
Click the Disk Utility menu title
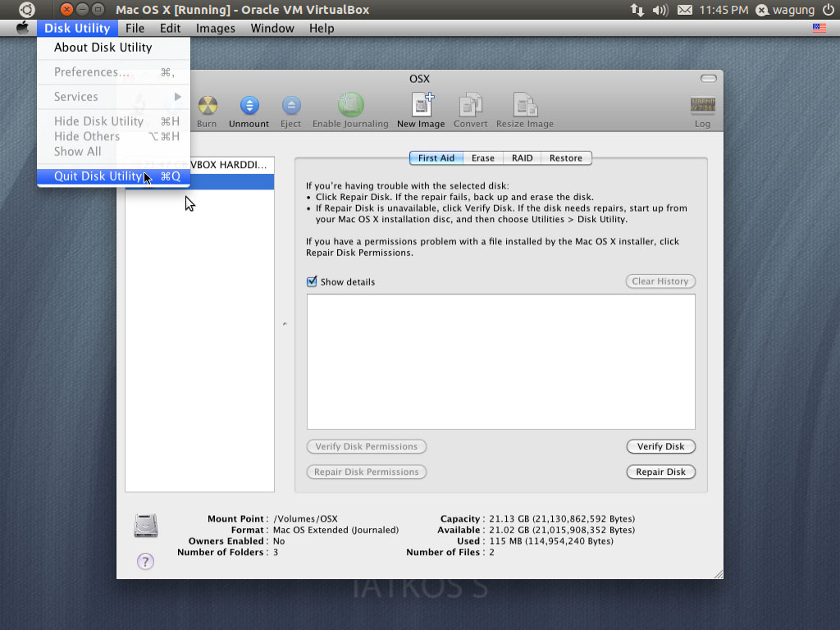[x=77, y=28]
